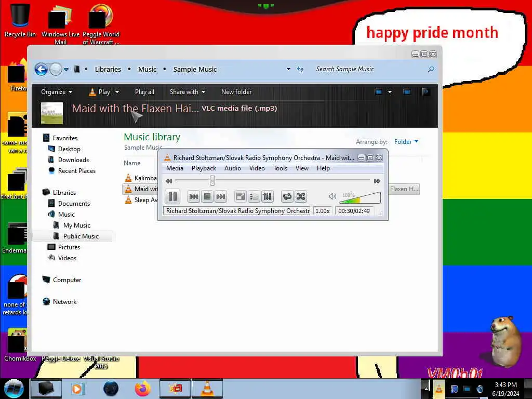532x399 pixels.
Task: Open the Arrange by Folder dropdown
Action: point(406,142)
